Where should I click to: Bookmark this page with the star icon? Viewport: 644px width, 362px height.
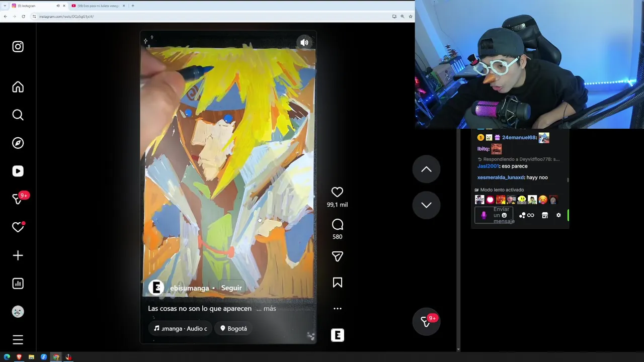[410, 17]
